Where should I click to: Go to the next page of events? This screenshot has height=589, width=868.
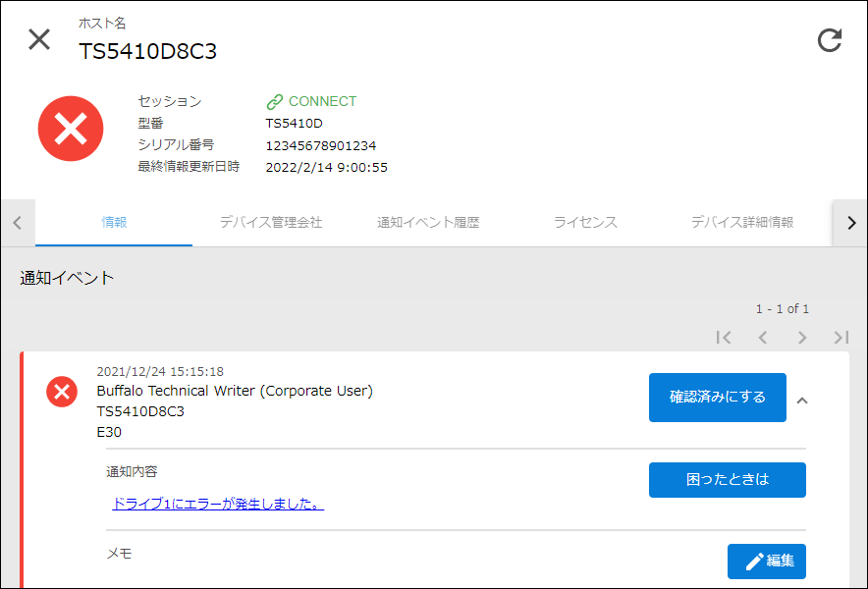(x=802, y=337)
